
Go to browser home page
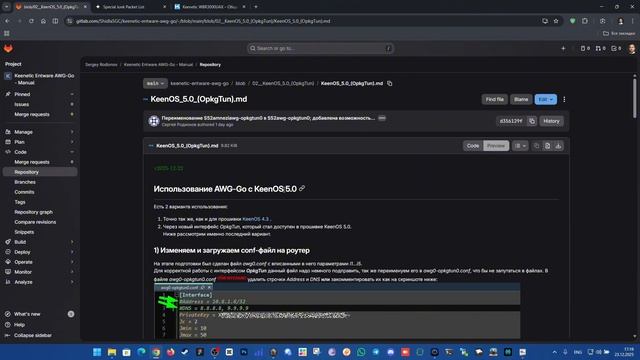pos(43,21)
